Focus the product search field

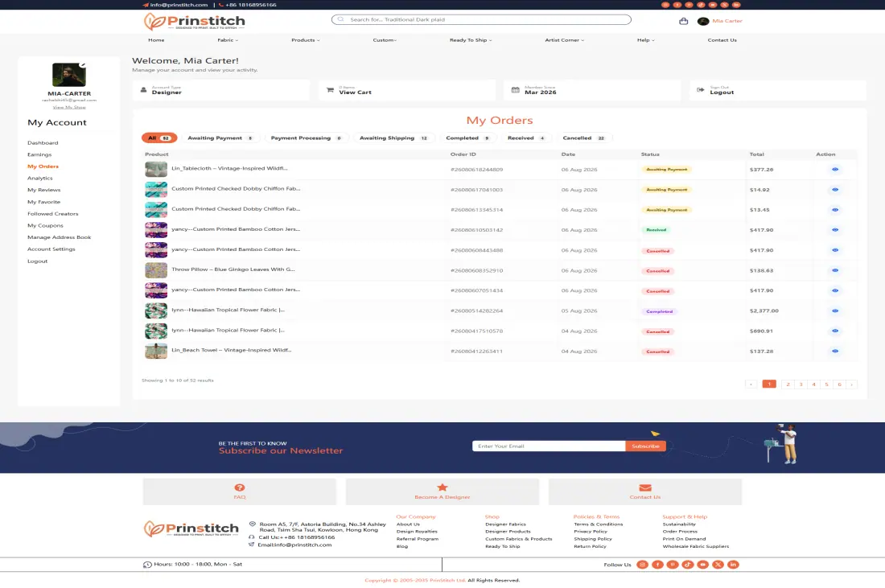tap(481, 19)
